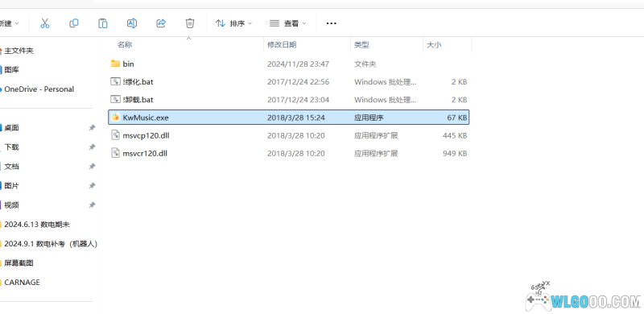Screen dimensions: 644x314
Task: Unpin 视频 using its pin icon
Action: (x=92, y=205)
